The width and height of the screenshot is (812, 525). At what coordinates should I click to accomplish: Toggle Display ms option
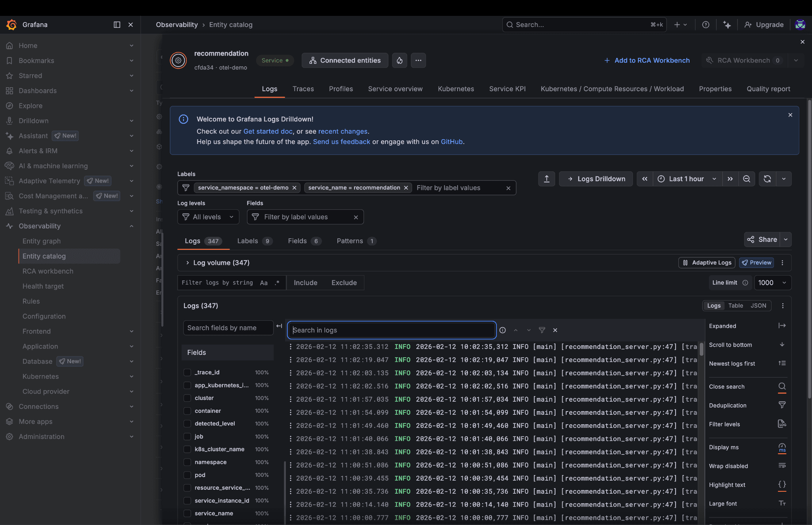[x=747, y=447]
